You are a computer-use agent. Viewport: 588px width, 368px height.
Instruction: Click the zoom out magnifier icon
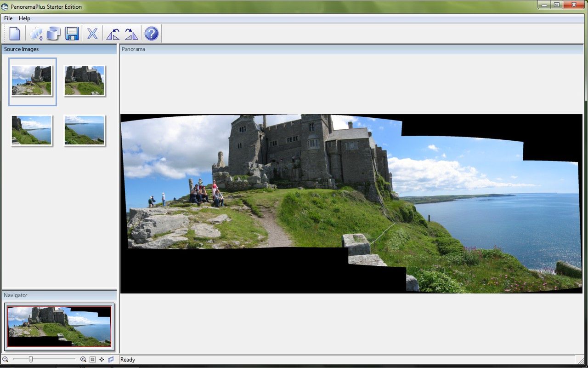(x=6, y=359)
